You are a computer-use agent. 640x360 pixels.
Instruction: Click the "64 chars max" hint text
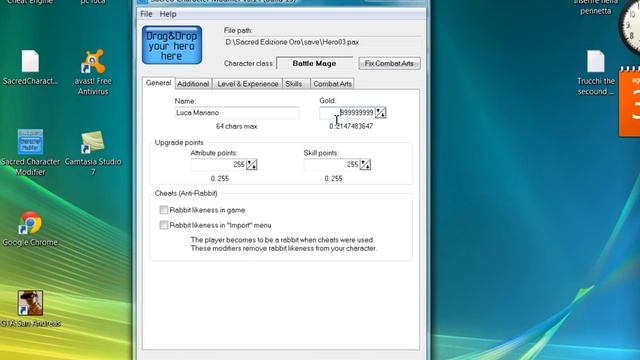[237, 127]
